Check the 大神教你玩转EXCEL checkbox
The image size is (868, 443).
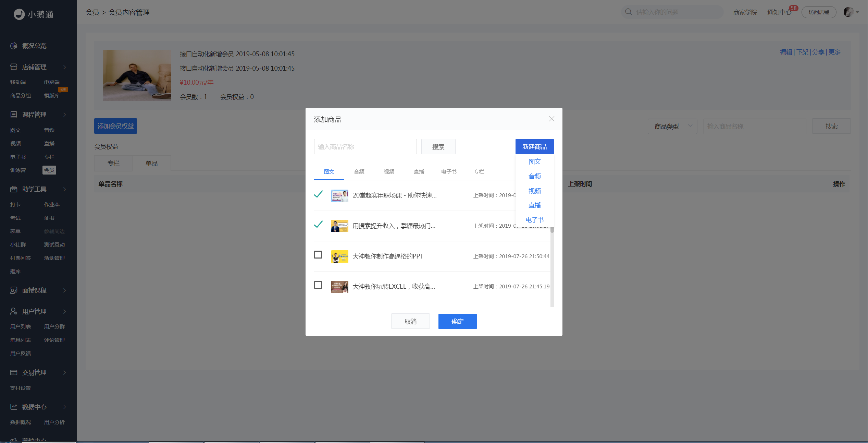click(318, 285)
